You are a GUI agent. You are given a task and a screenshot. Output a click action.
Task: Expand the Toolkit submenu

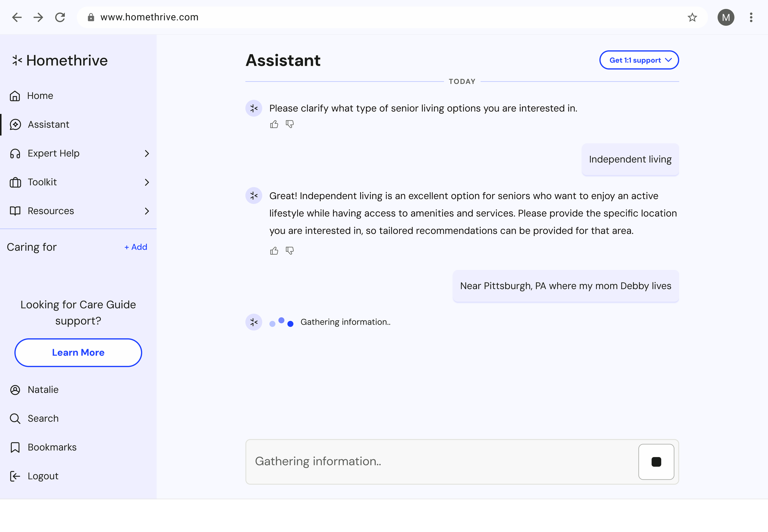[x=147, y=182]
